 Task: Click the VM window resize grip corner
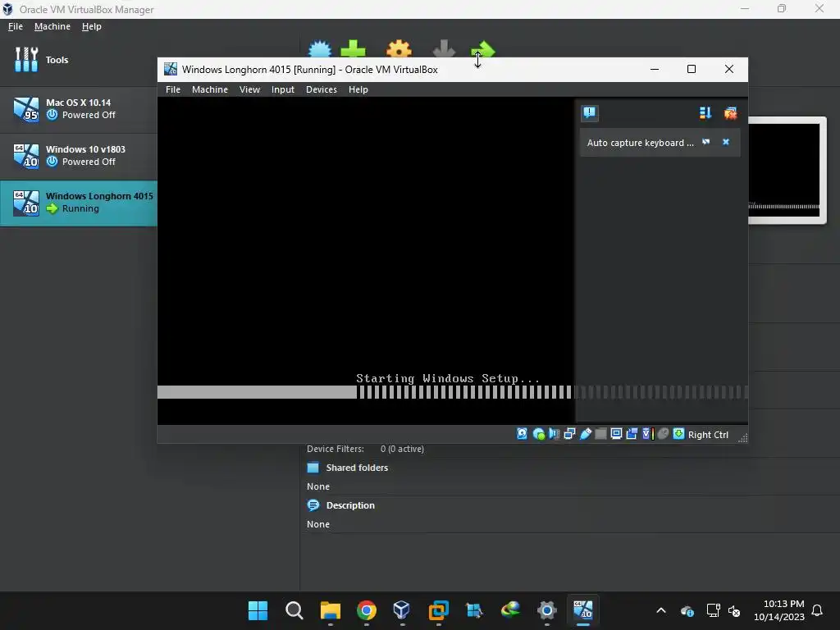[742, 438]
